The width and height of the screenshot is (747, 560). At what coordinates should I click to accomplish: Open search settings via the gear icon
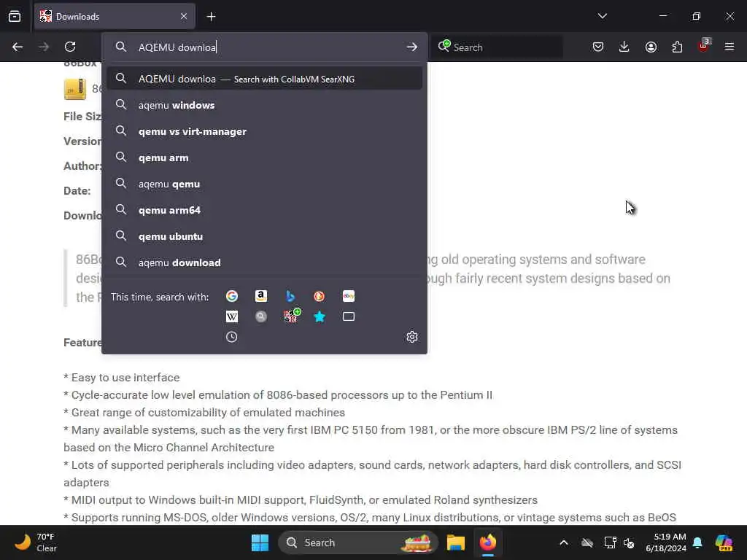[x=412, y=337]
